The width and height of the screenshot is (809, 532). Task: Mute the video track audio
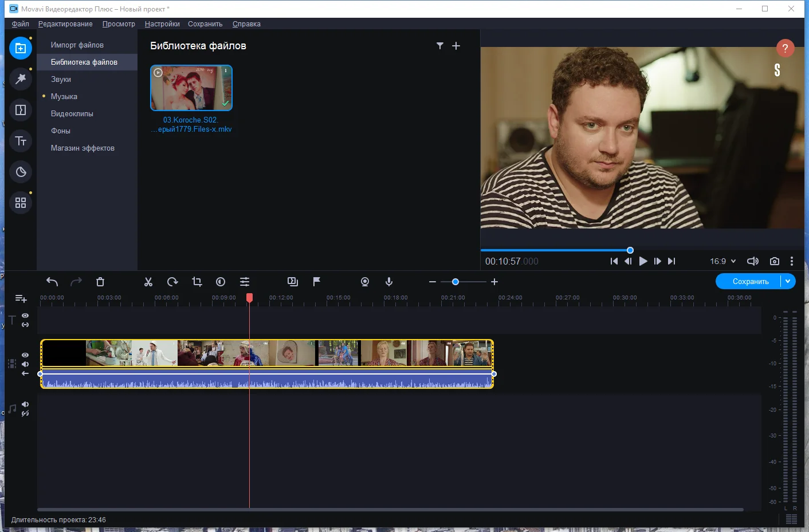(25, 364)
